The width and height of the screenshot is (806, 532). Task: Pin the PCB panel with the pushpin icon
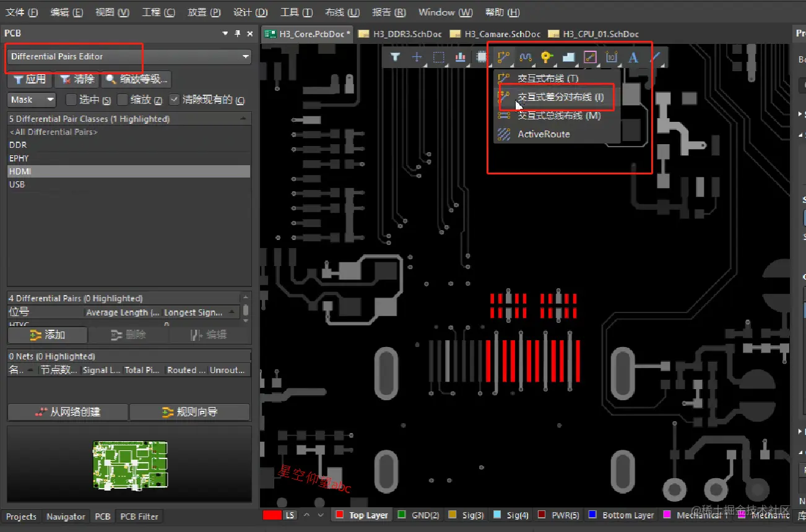pos(237,33)
